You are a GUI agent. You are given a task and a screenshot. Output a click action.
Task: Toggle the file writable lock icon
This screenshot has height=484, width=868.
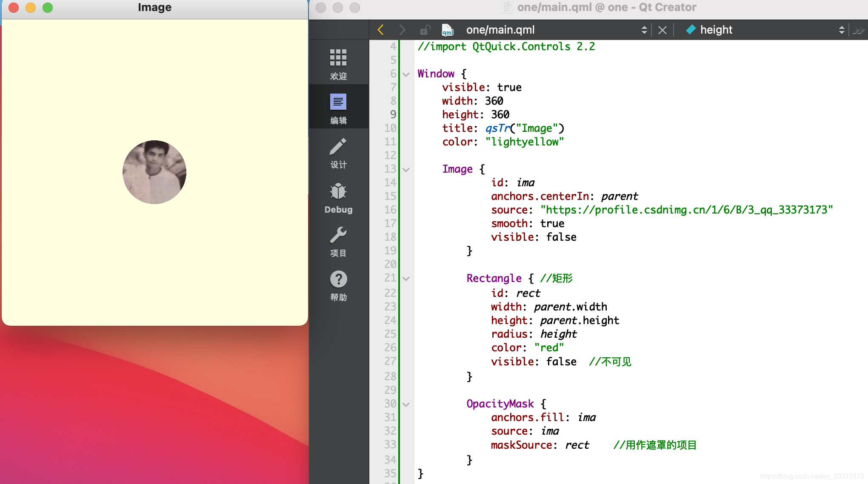pyautogui.click(x=425, y=30)
